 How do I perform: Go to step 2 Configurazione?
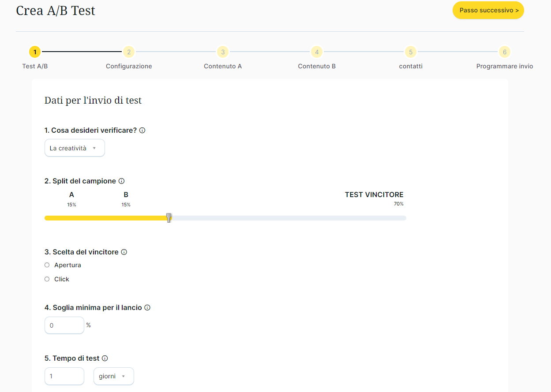(x=129, y=52)
